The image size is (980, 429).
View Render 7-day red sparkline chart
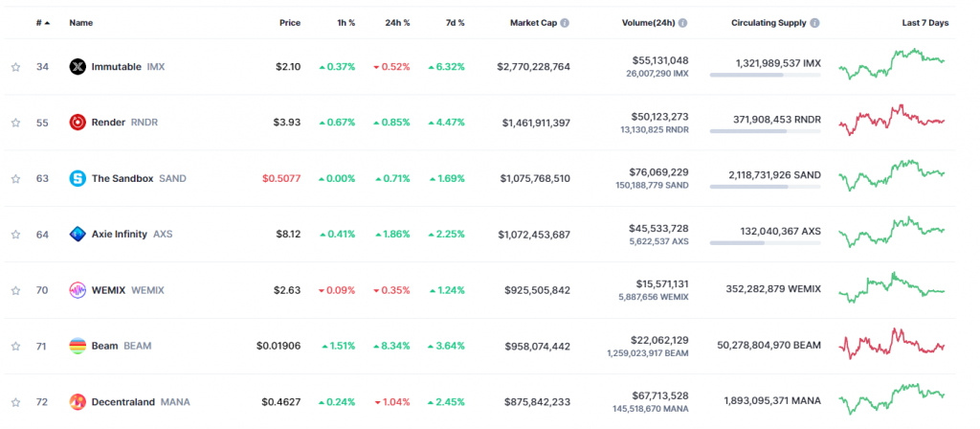coord(891,120)
